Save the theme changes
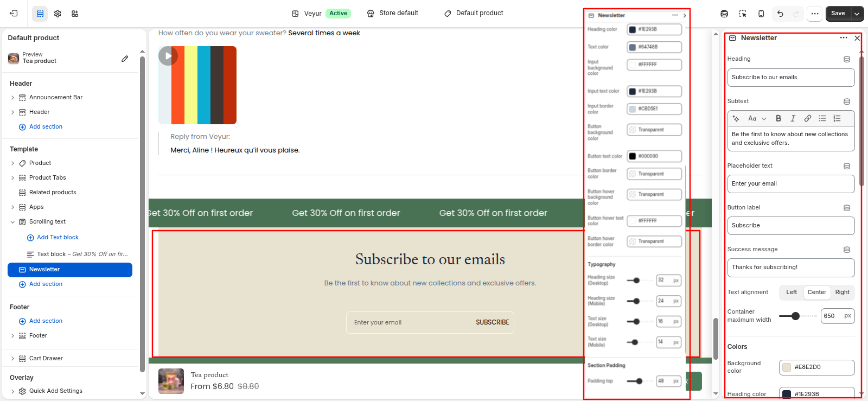 click(838, 14)
